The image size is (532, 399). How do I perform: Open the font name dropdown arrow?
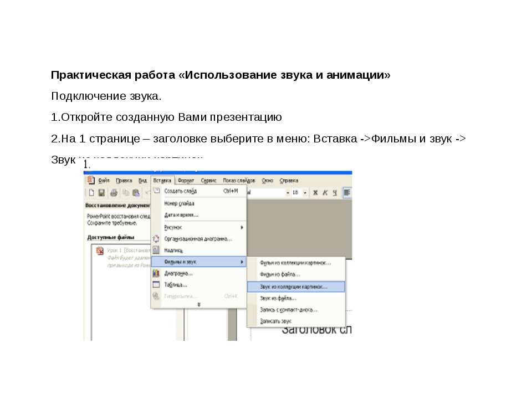point(288,193)
